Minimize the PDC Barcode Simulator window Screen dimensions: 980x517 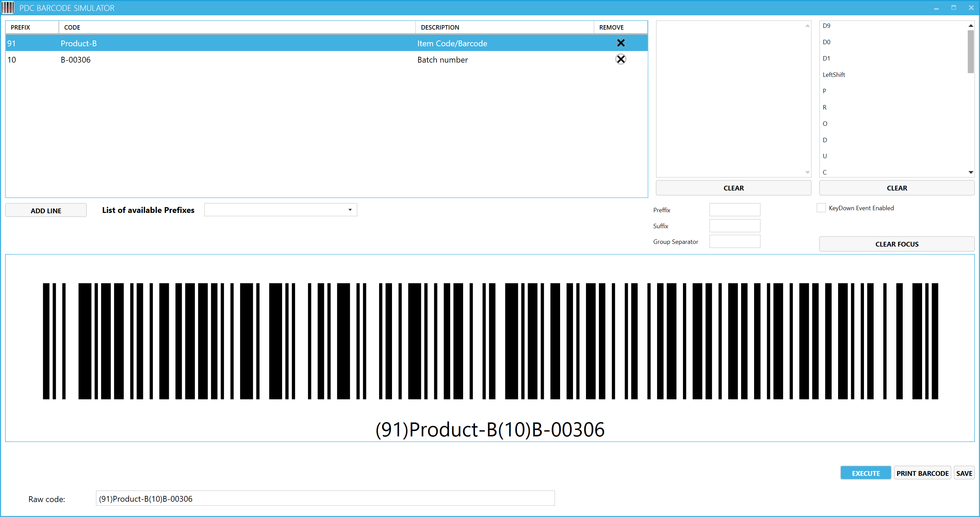click(936, 7)
